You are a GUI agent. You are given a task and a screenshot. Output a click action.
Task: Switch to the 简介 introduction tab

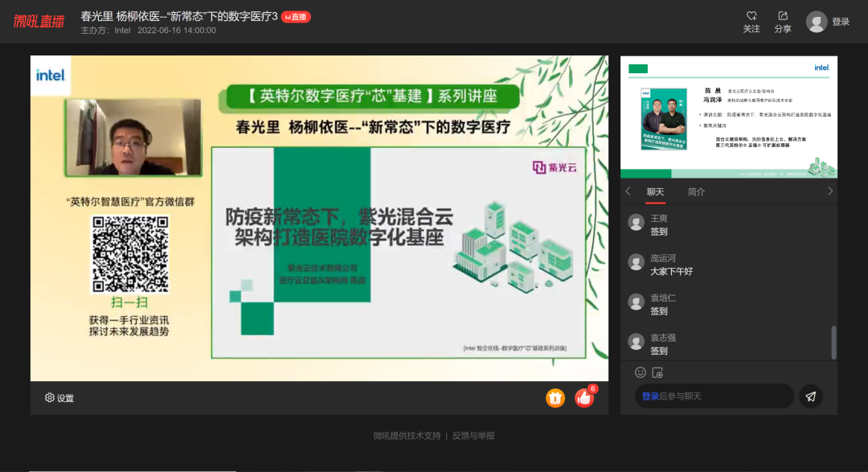[696, 191]
